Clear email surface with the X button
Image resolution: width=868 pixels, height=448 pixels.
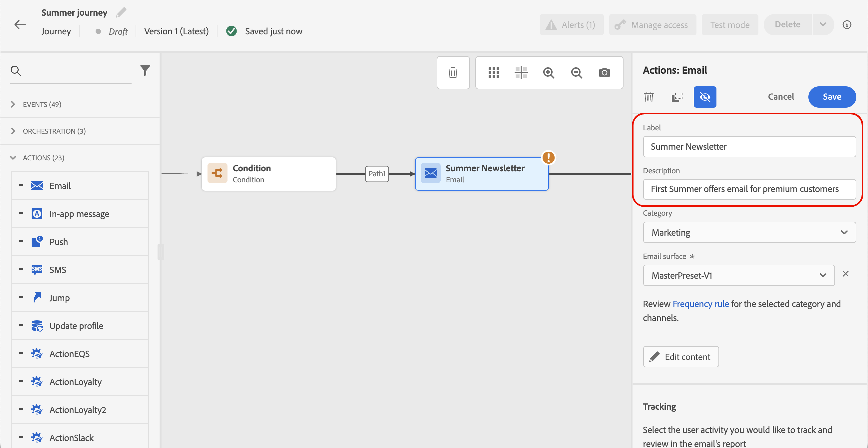(845, 273)
